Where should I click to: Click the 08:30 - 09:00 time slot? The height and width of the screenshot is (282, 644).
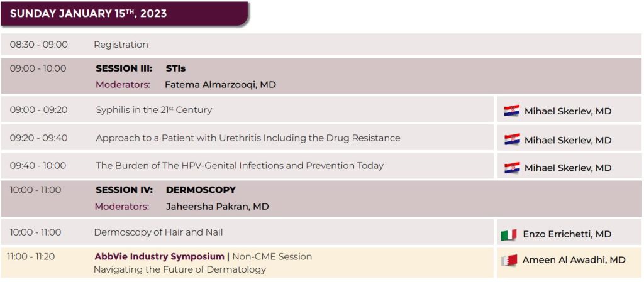[x=39, y=45]
